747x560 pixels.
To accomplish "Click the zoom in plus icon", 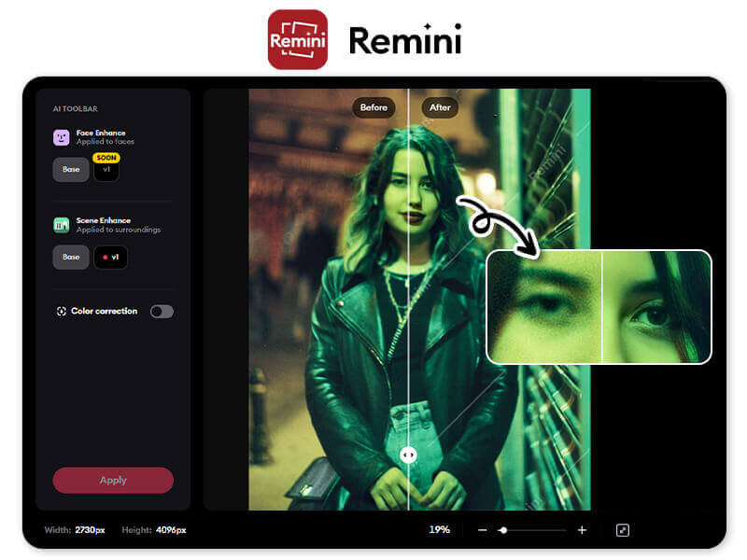I will (581, 529).
